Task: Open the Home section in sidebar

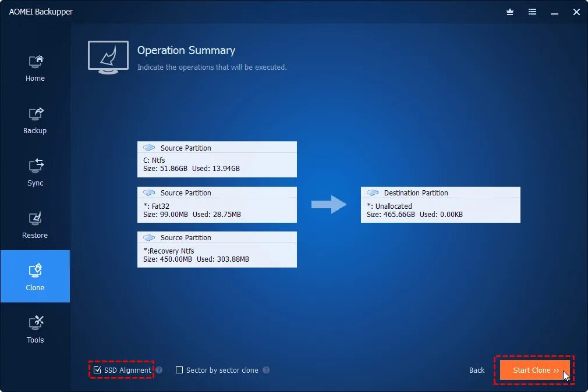Action: [36, 68]
